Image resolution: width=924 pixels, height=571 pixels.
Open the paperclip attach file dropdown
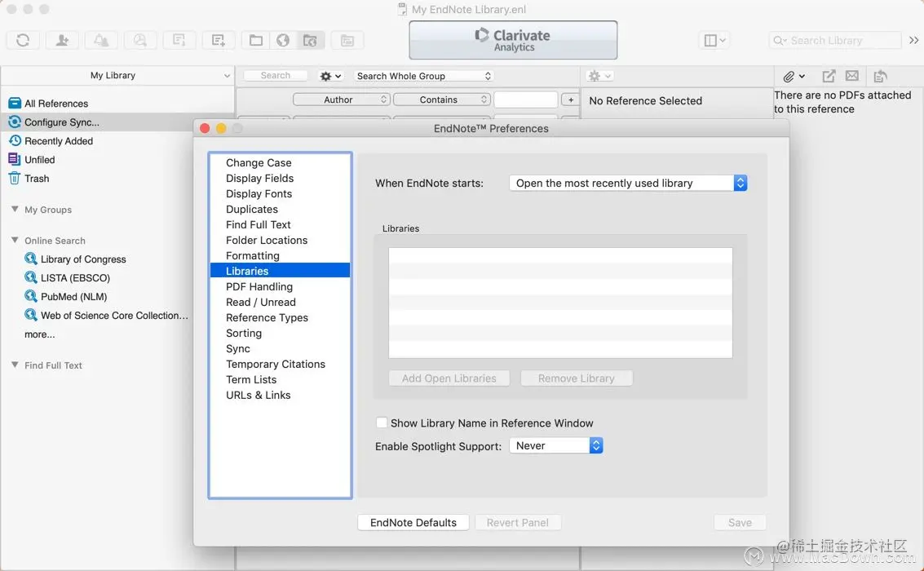(794, 76)
